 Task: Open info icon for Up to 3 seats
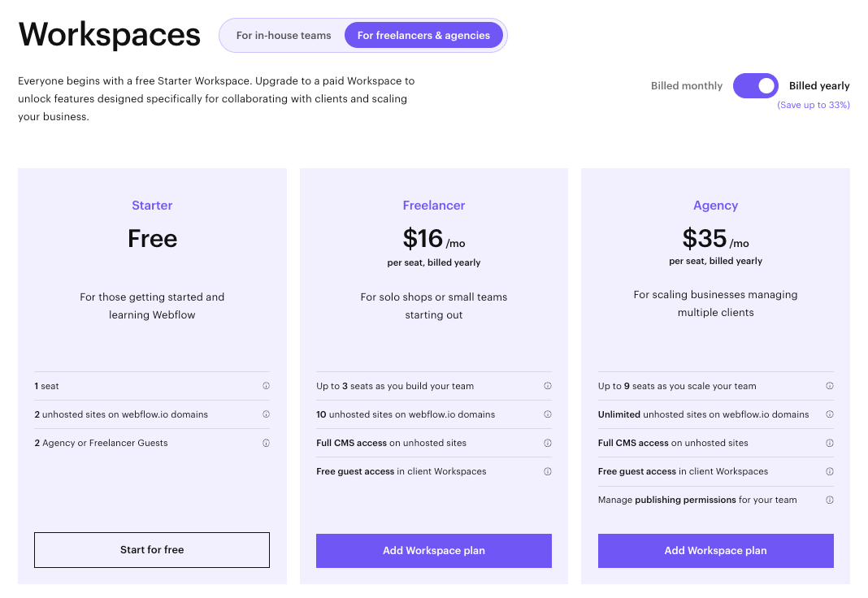[548, 386]
